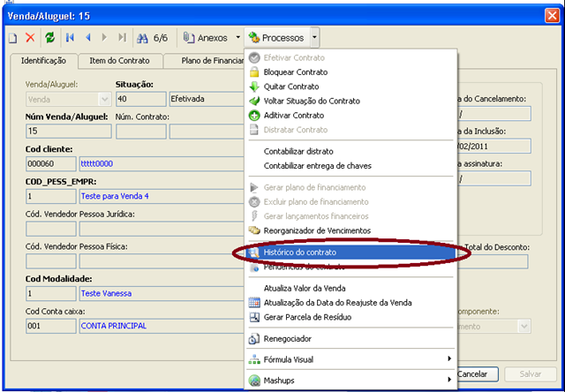Click Cod cliente field 000060
The width and height of the screenshot is (565, 392).
point(51,164)
